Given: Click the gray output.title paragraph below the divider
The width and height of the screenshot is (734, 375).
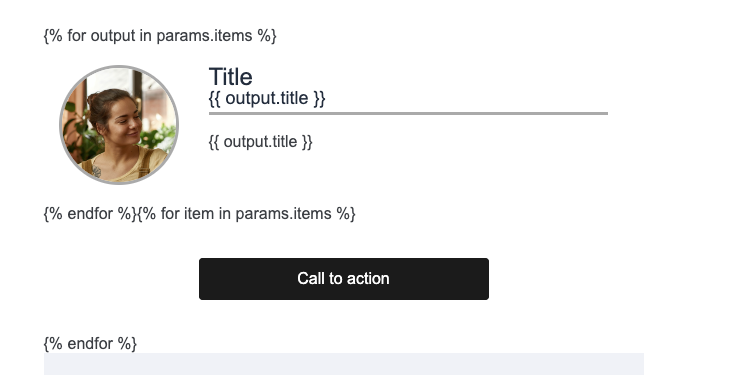Looking at the screenshot, I should (x=260, y=142).
